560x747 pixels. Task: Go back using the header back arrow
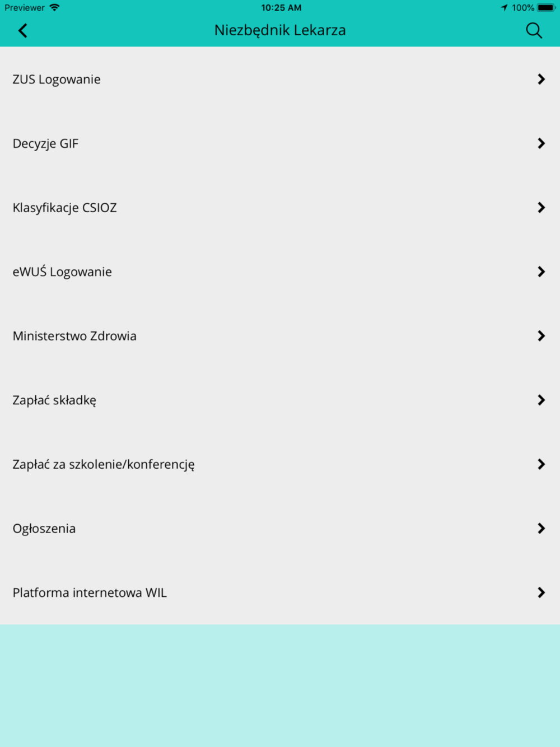pyautogui.click(x=23, y=31)
